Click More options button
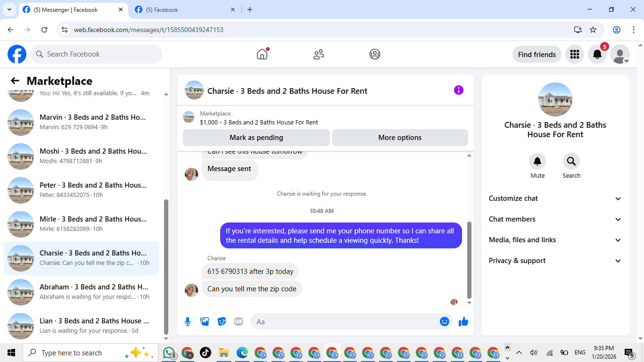 click(x=400, y=138)
